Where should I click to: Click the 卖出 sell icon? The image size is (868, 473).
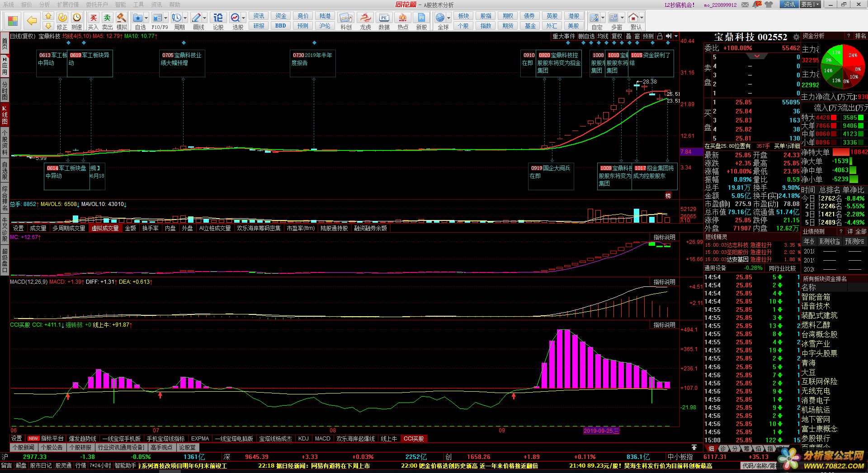click(107, 21)
